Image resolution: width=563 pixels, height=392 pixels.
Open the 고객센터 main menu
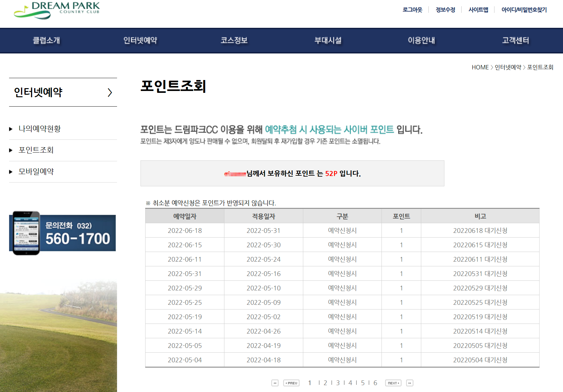coord(516,40)
